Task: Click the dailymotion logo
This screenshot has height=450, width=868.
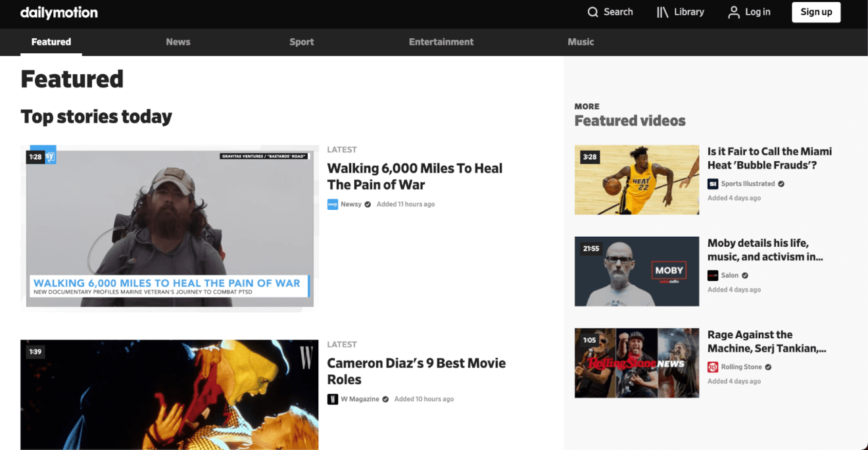Action: [59, 12]
